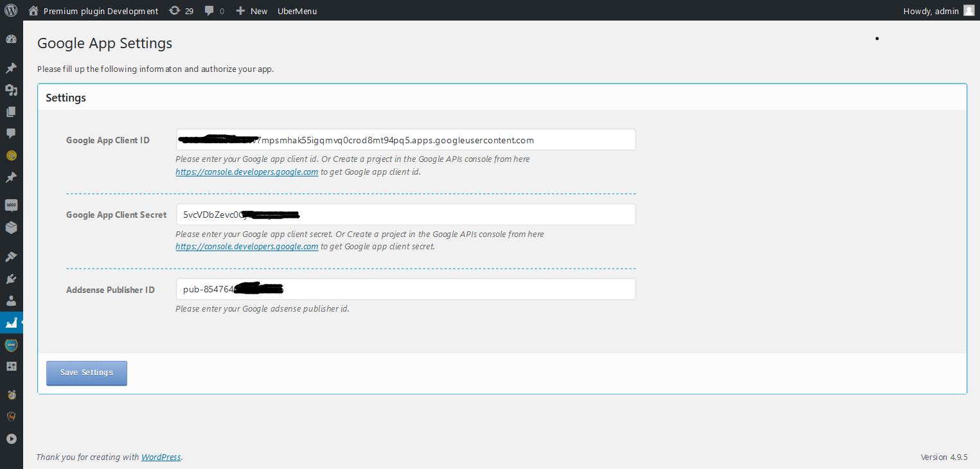Image resolution: width=980 pixels, height=469 pixels.
Task: Open the Media library icon in sidebar
Action: 11,90
